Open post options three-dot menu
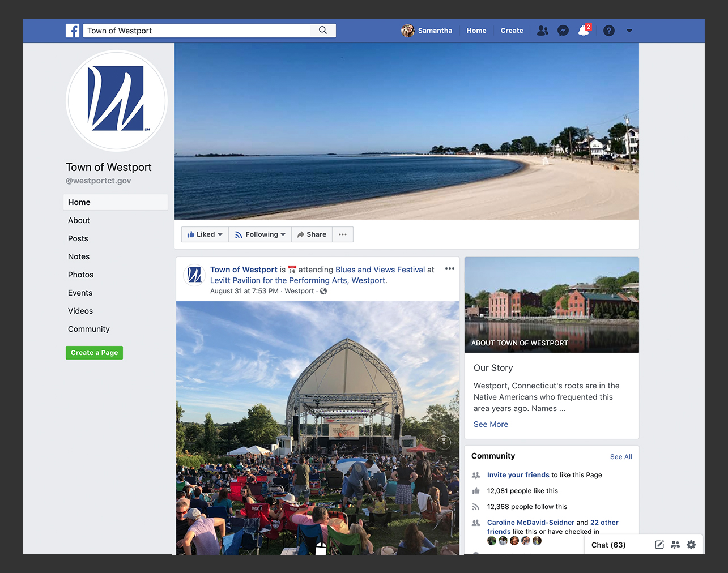Viewport: 728px width, 573px height. [x=450, y=269]
